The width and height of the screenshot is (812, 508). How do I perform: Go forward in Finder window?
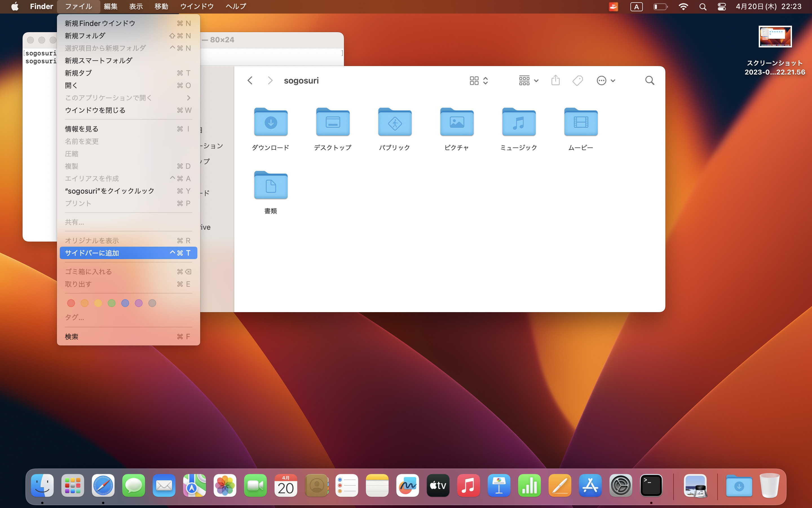[x=270, y=81]
